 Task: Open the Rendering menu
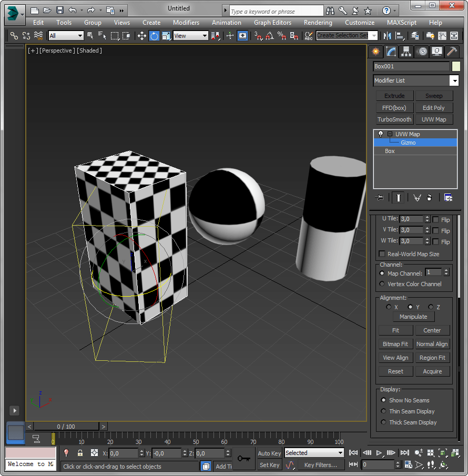click(x=318, y=23)
